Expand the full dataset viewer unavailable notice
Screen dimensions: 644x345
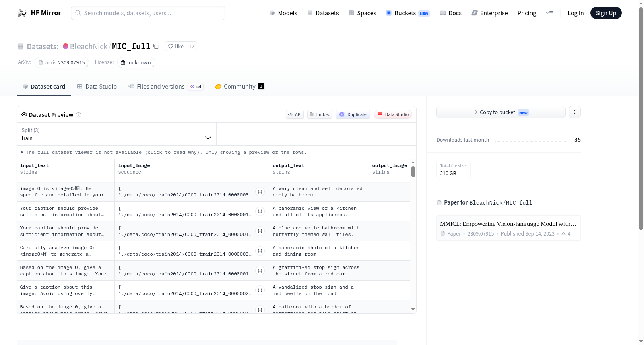(x=163, y=152)
